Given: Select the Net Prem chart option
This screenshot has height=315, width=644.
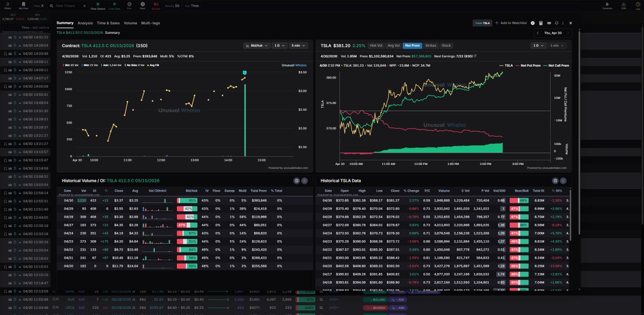Looking at the screenshot, I should tap(413, 46).
